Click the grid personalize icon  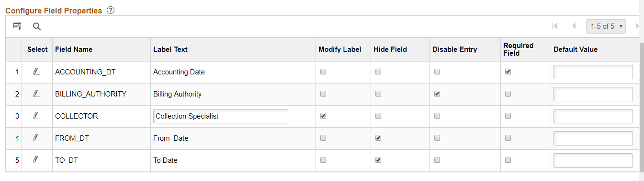[x=17, y=26]
